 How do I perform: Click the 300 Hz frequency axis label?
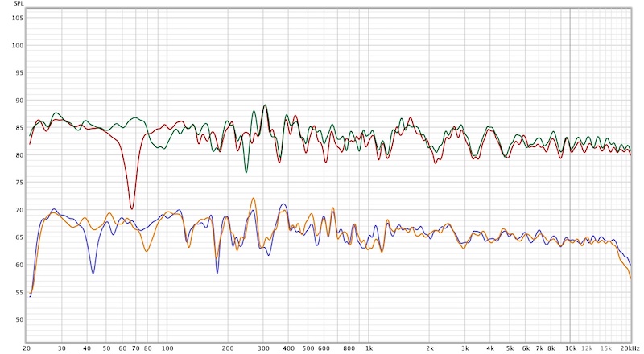coord(263,348)
